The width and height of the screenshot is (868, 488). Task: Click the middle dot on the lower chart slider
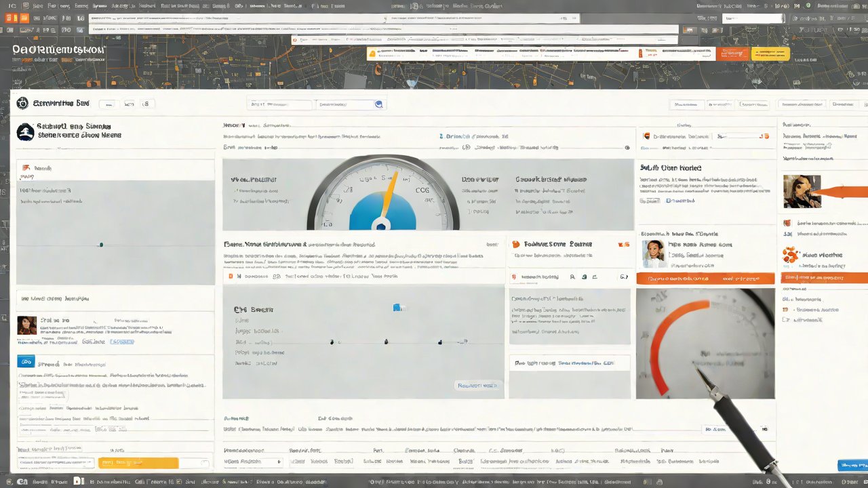tap(386, 342)
